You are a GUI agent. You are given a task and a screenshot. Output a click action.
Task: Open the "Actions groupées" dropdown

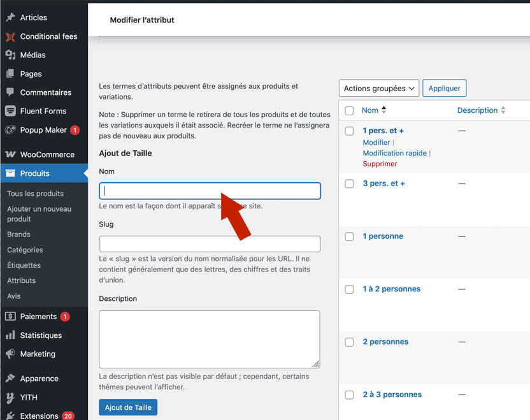379,89
